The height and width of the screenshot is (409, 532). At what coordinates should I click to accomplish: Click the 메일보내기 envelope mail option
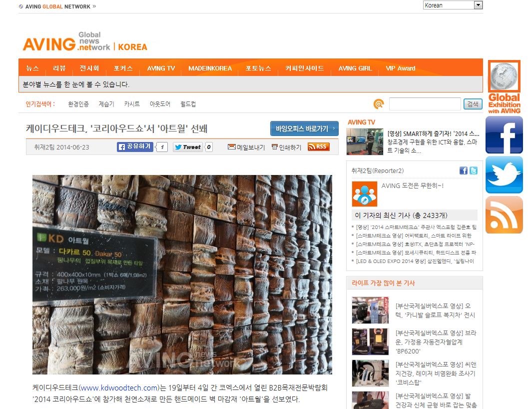[x=246, y=147]
